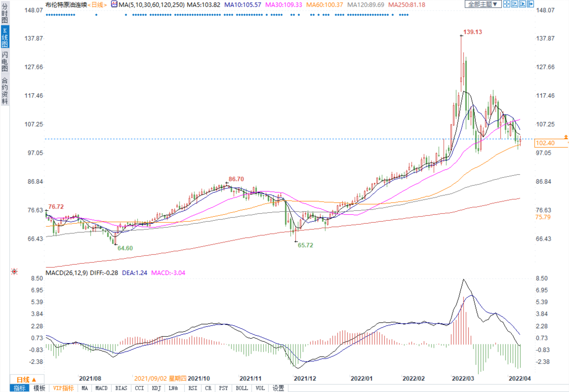
Task: Switch to the 闪电图 side tab
Action: coord(5,62)
